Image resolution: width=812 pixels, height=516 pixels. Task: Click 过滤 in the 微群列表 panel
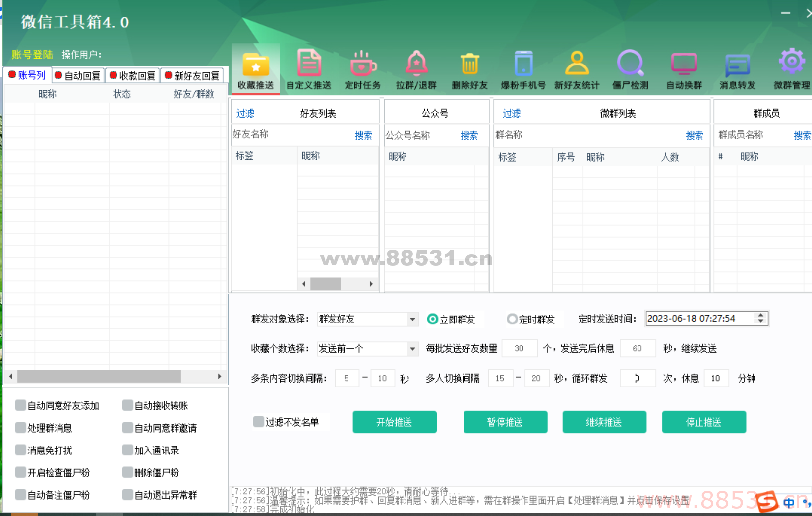pos(512,113)
